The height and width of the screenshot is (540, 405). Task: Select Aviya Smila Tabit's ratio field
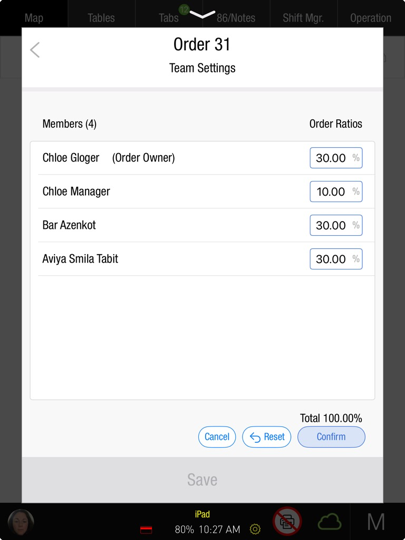336,259
